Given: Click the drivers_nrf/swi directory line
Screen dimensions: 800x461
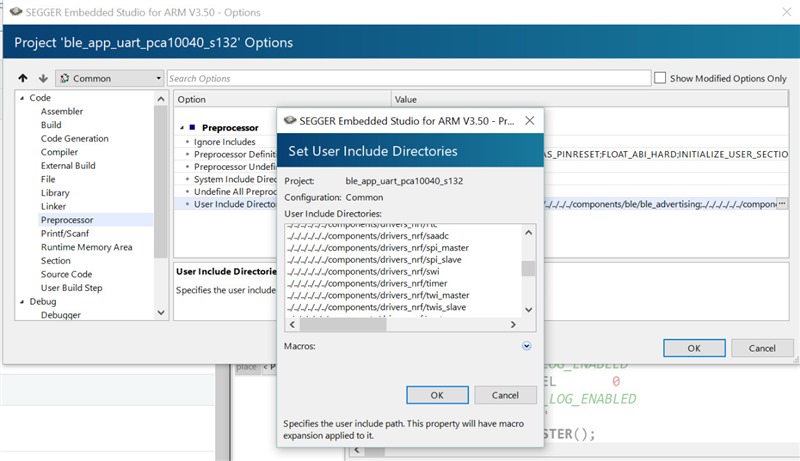Looking at the screenshot, I should (x=363, y=271).
